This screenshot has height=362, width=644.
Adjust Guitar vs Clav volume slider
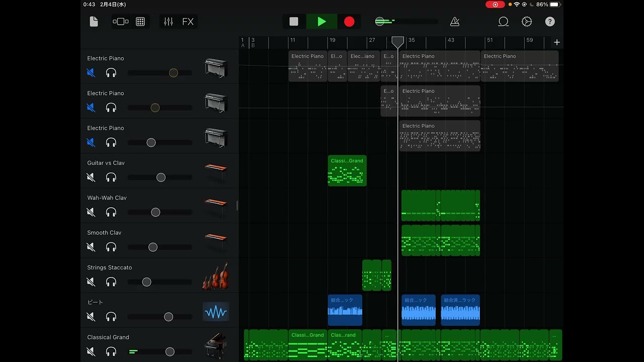click(160, 177)
